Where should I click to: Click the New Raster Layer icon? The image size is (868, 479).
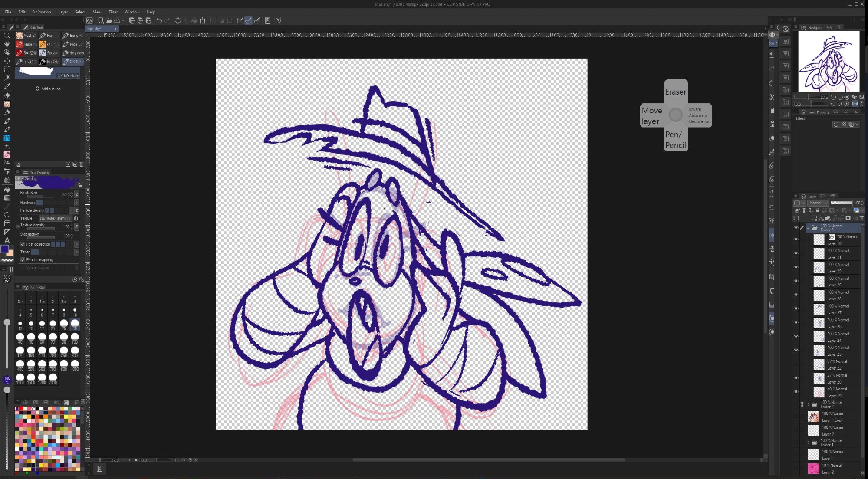click(x=814, y=218)
